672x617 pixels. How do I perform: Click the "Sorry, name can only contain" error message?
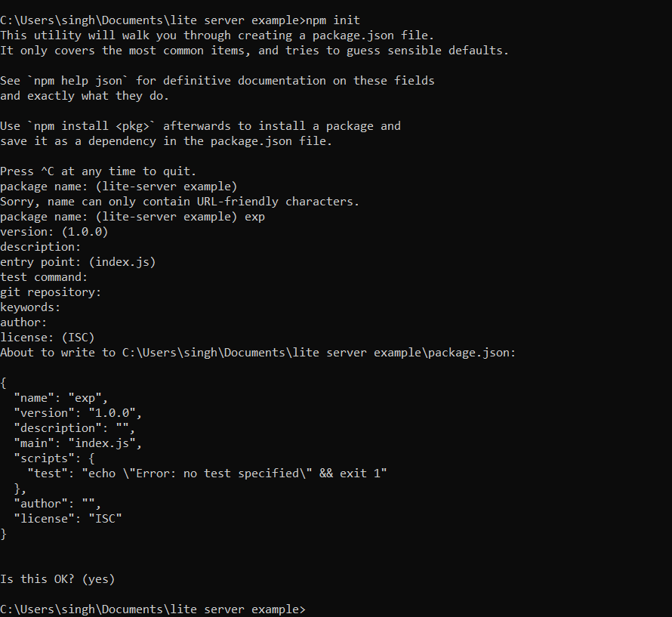tap(180, 202)
